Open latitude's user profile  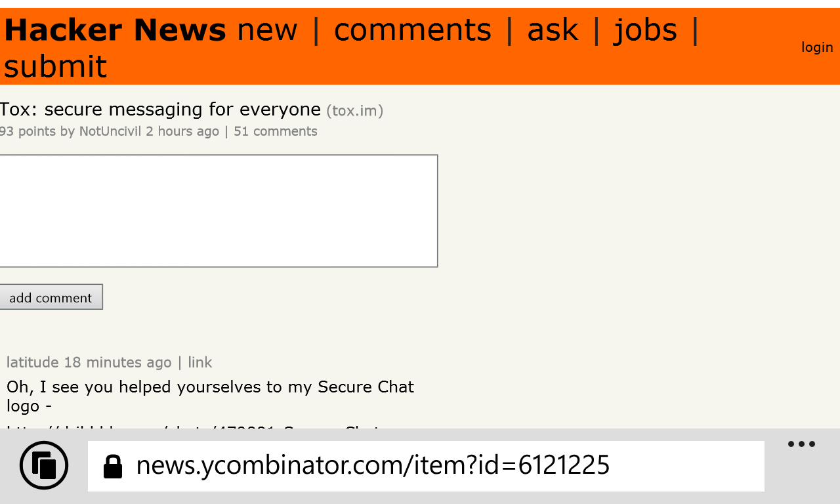coord(33,362)
